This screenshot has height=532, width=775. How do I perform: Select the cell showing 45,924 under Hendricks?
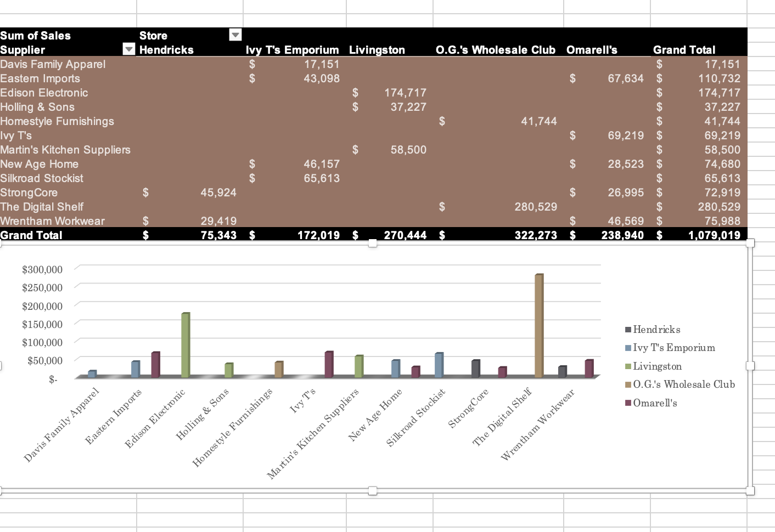[190, 192]
